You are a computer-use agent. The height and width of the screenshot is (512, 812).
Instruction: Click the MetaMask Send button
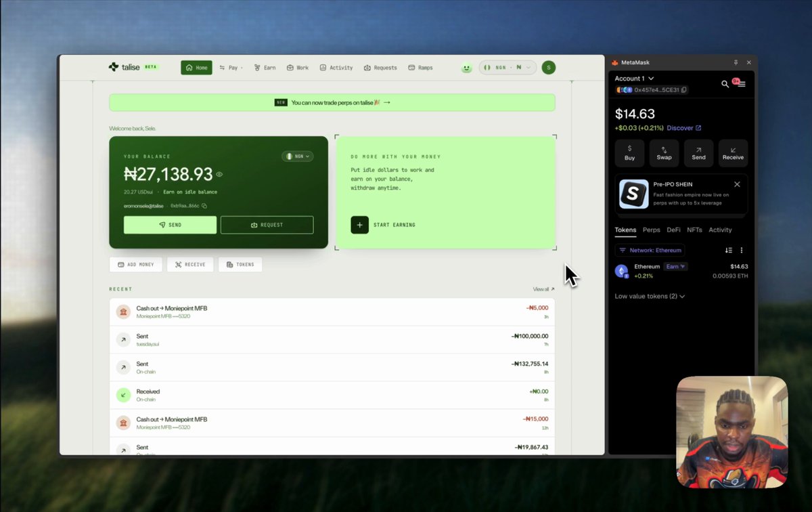(x=698, y=153)
